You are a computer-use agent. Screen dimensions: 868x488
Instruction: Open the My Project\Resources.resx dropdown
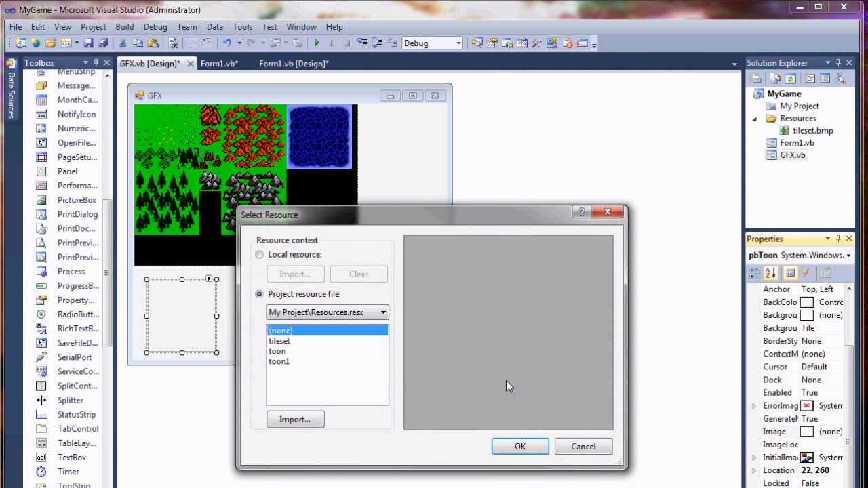pos(383,312)
